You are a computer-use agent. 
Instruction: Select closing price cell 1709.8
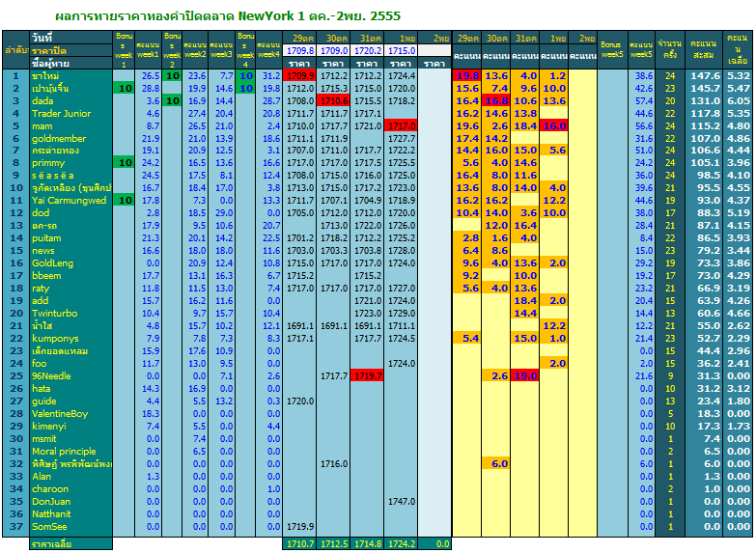coord(300,50)
